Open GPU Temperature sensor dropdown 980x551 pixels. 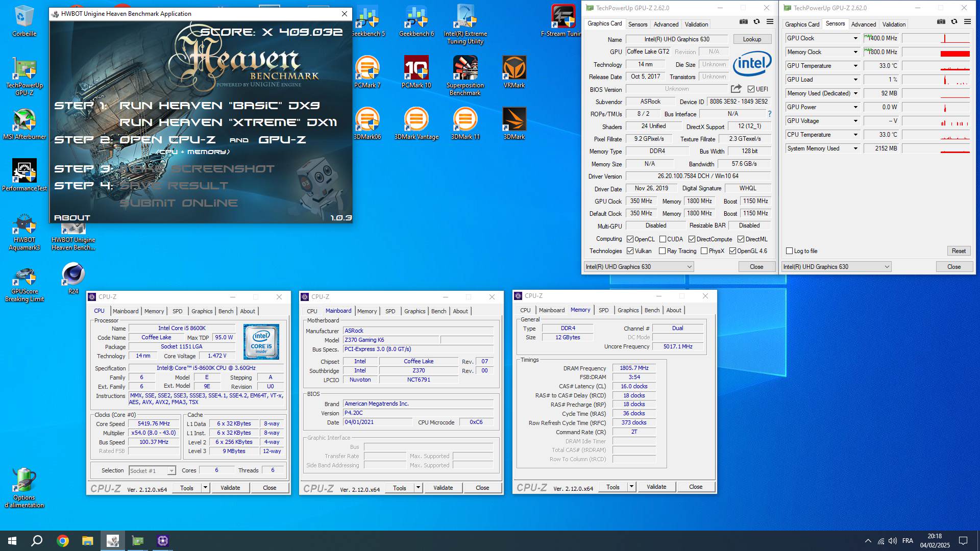click(x=855, y=66)
